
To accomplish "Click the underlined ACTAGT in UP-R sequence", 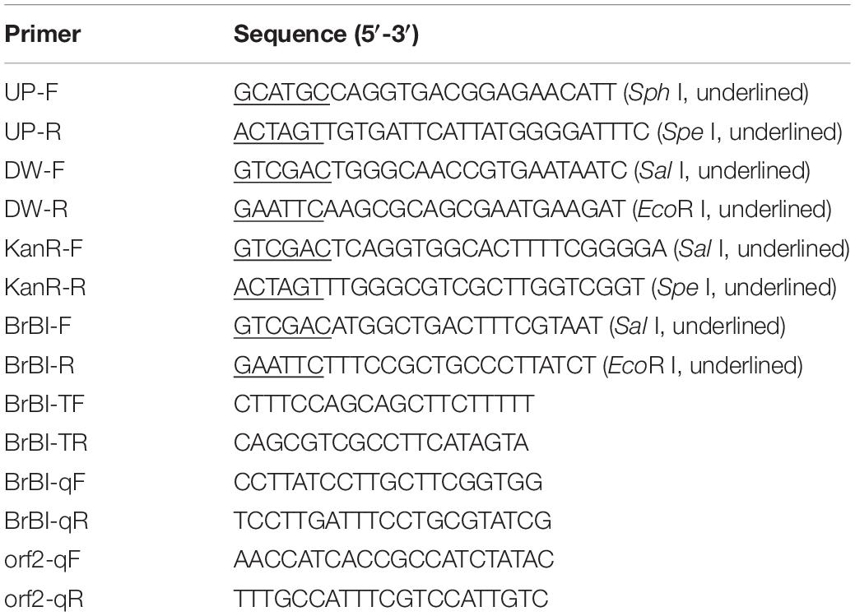I will [x=279, y=132].
